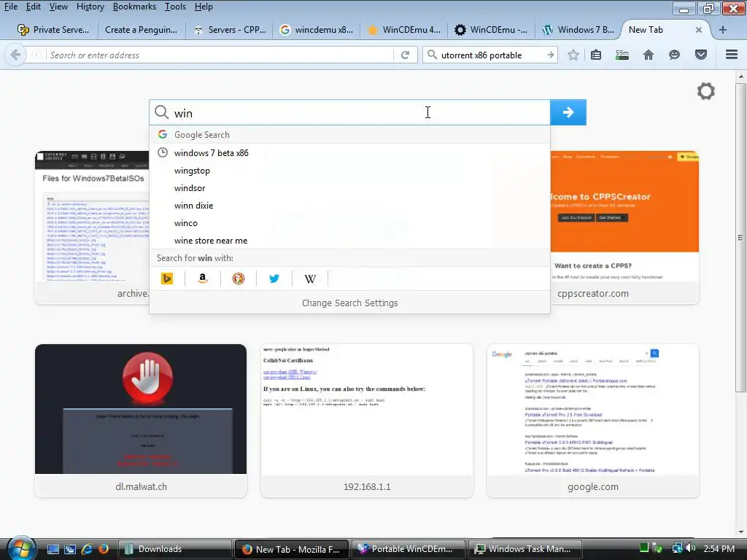This screenshot has height=560, width=747.
Task: Open the downloads indicator showing 59m
Action: 622,55
